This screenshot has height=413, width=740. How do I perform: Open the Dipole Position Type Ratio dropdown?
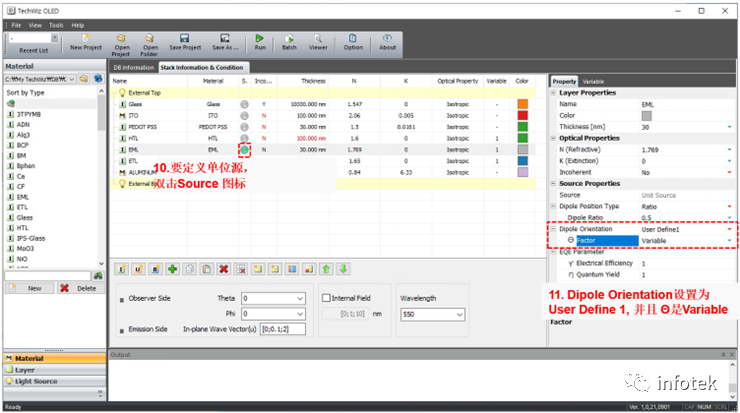point(729,207)
